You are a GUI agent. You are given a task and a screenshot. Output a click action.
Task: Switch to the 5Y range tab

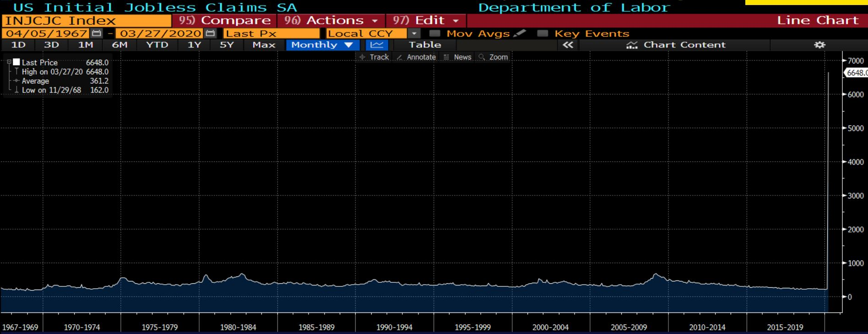click(x=227, y=45)
